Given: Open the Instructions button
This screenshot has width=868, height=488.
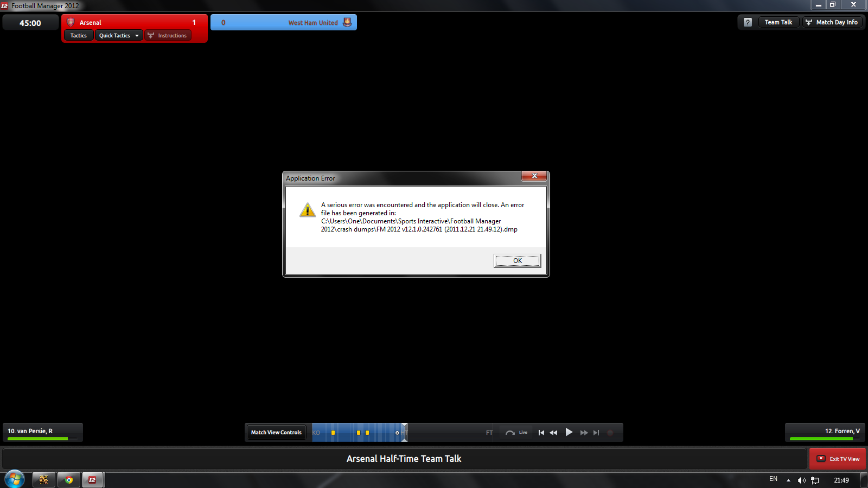Looking at the screenshot, I should pos(168,36).
